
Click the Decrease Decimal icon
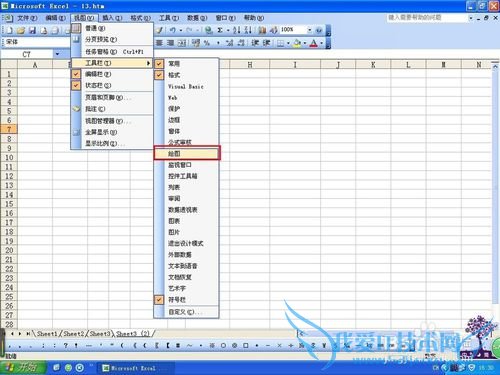tap(241, 43)
